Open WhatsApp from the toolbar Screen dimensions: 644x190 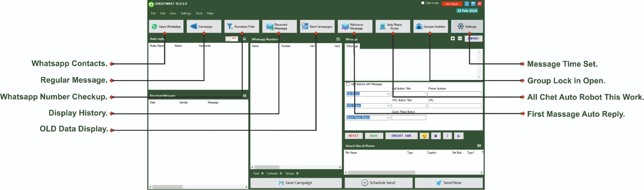click(166, 27)
